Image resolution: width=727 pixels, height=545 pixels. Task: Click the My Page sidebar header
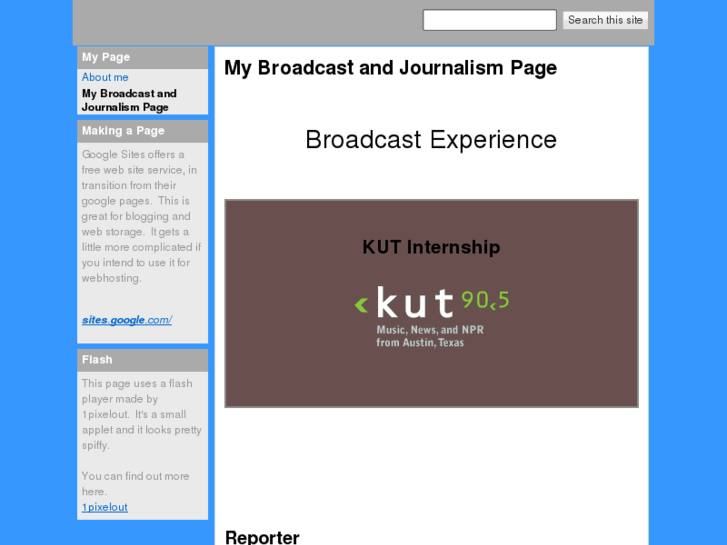(x=142, y=58)
